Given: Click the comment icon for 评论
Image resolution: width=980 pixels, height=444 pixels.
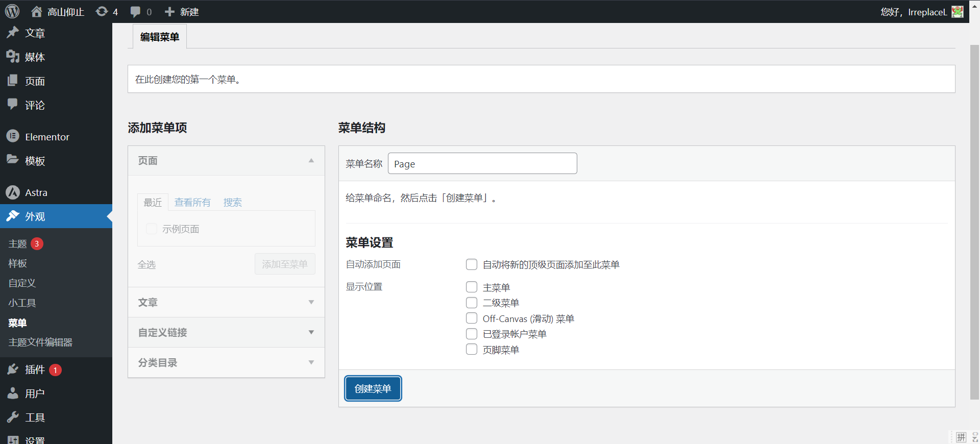Looking at the screenshot, I should [x=13, y=105].
